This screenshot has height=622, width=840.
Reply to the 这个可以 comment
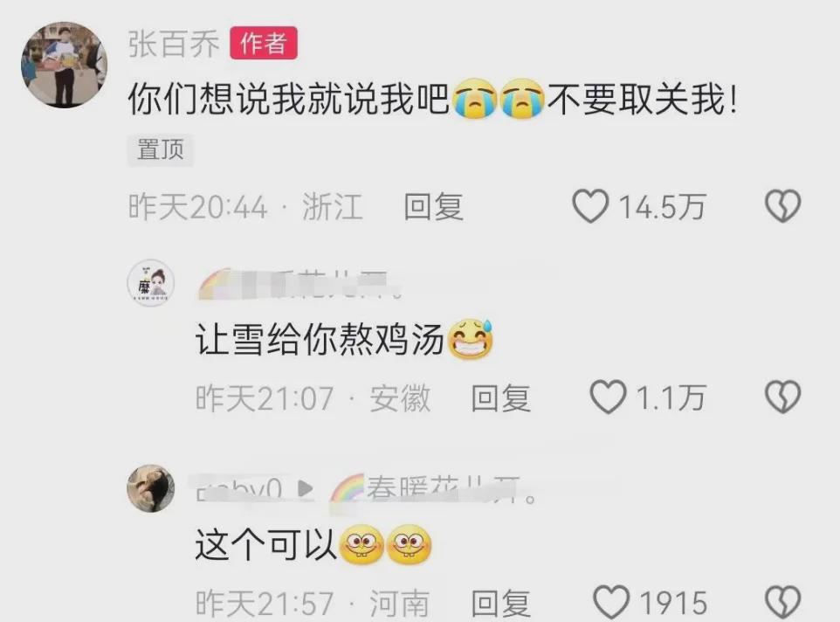[x=501, y=604]
